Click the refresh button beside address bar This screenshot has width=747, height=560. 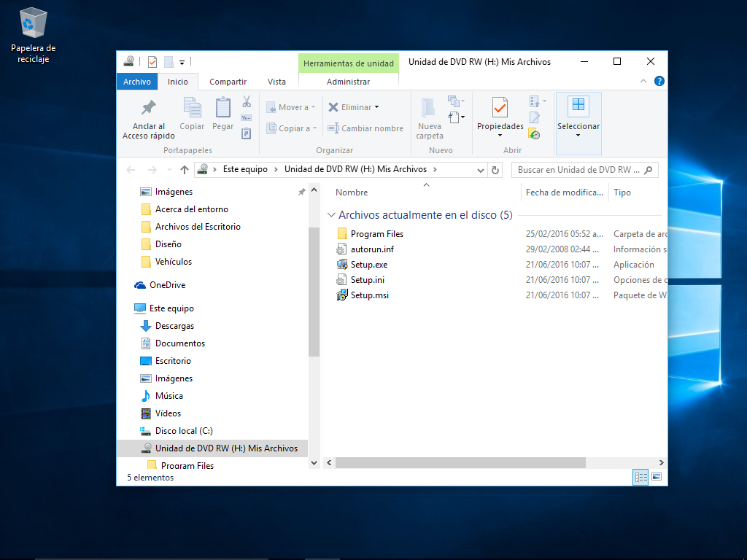pos(496,170)
